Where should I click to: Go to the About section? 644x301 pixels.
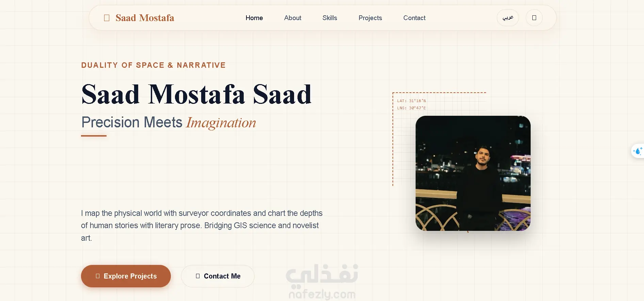pos(293,18)
